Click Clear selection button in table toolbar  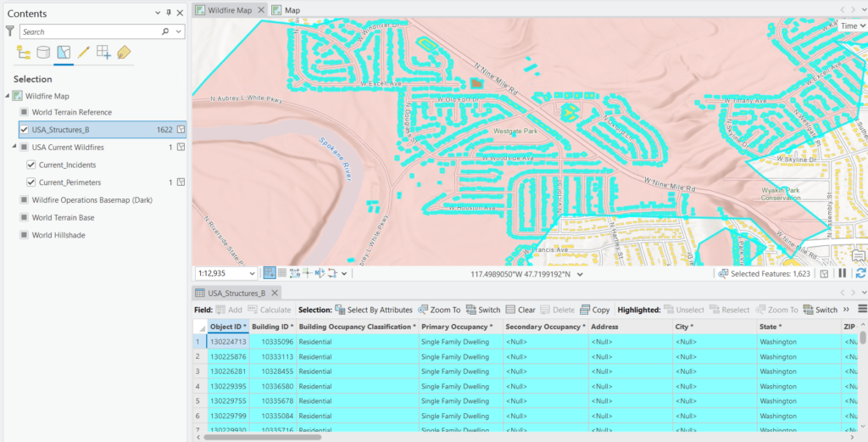coord(520,310)
